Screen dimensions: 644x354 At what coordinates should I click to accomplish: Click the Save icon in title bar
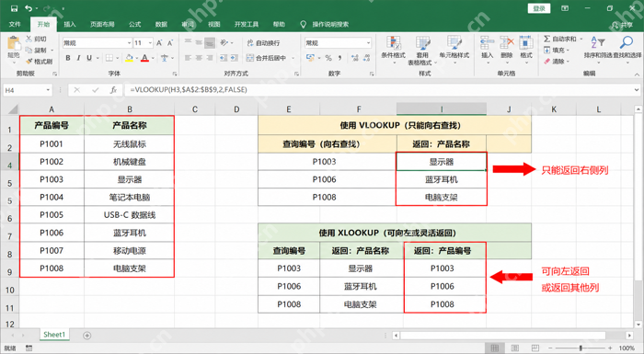click(15, 8)
